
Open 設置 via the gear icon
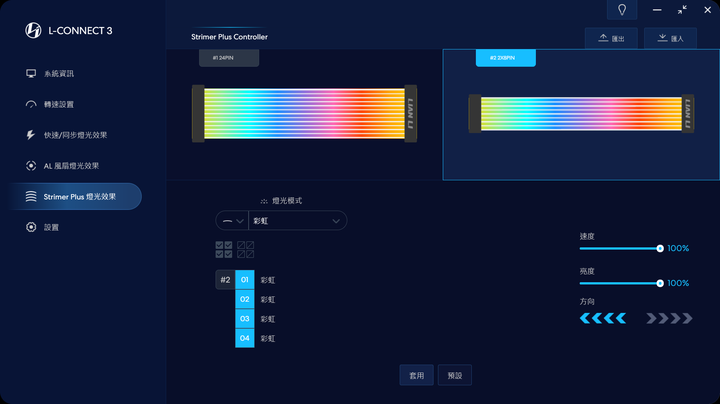point(31,227)
